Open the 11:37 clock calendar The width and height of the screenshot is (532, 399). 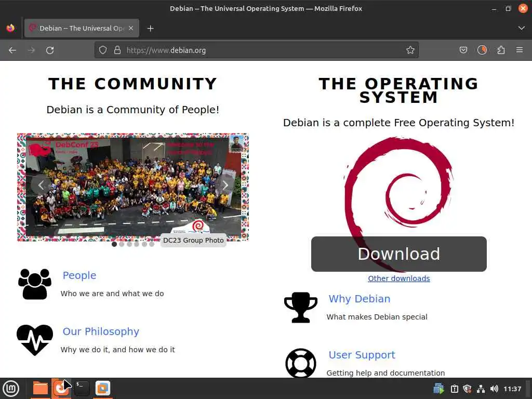(x=512, y=389)
